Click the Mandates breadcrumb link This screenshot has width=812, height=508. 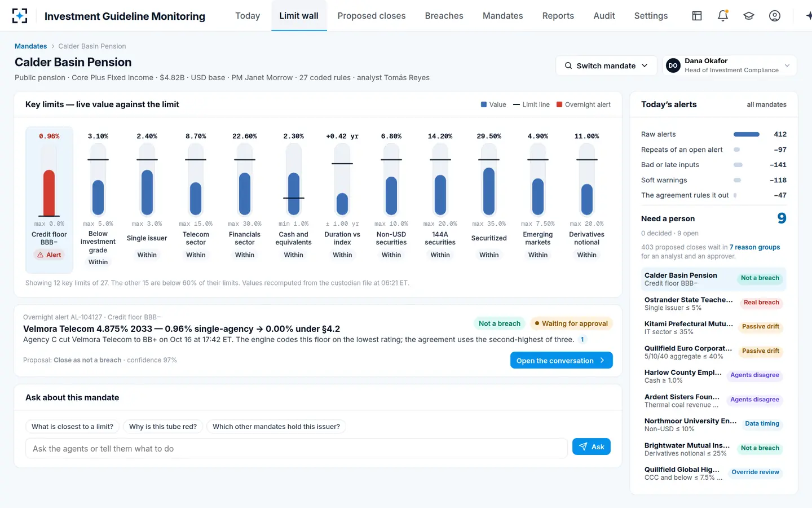click(x=31, y=46)
